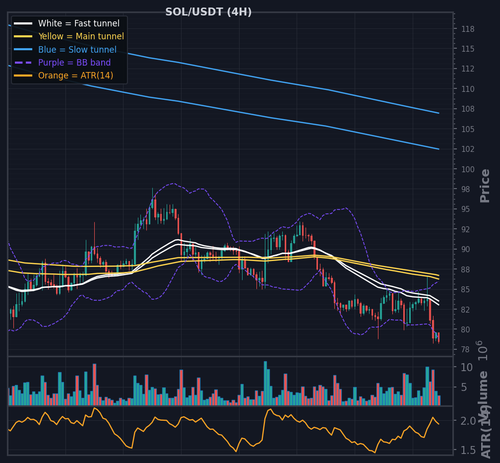This screenshot has height=463, width=500.
Task: Click the purple dashed sample in legend
Action: point(23,63)
